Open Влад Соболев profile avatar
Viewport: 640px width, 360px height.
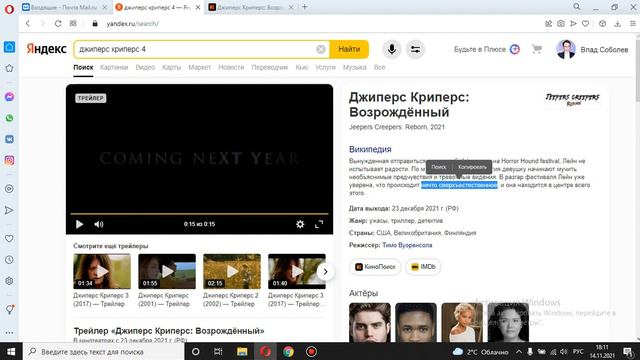(x=566, y=49)
